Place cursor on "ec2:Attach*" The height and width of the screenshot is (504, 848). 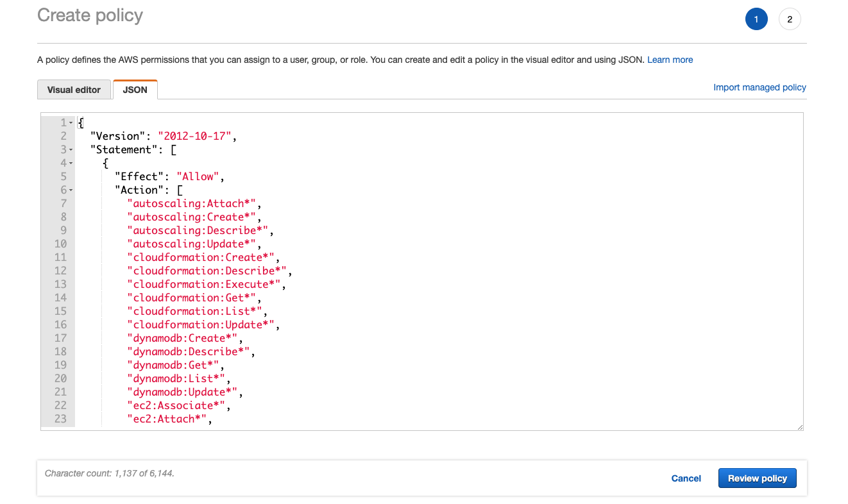167,419
